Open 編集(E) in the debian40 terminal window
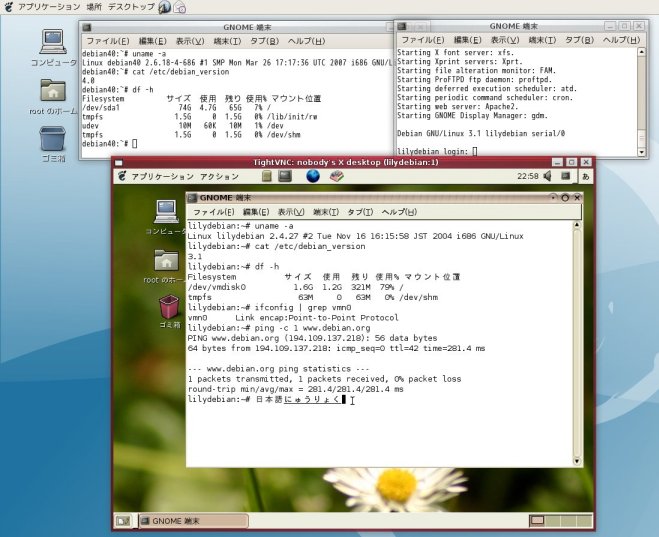 tap(153, 41)
